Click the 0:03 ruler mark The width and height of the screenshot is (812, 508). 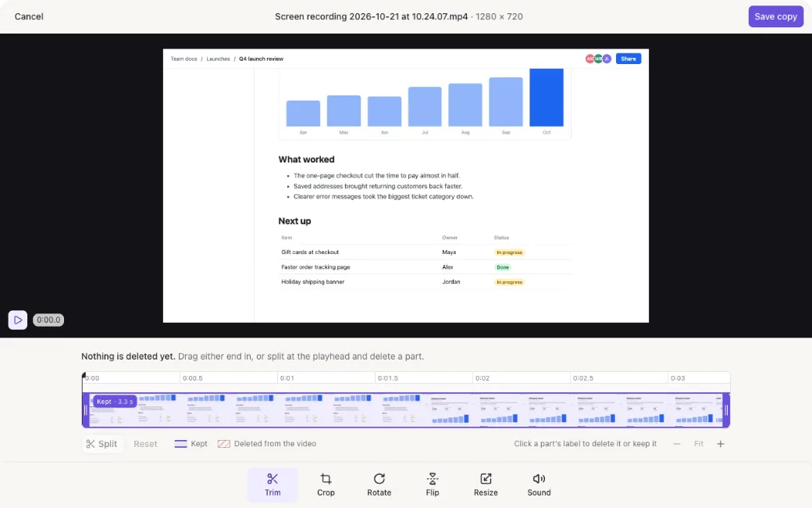(678, 378)
